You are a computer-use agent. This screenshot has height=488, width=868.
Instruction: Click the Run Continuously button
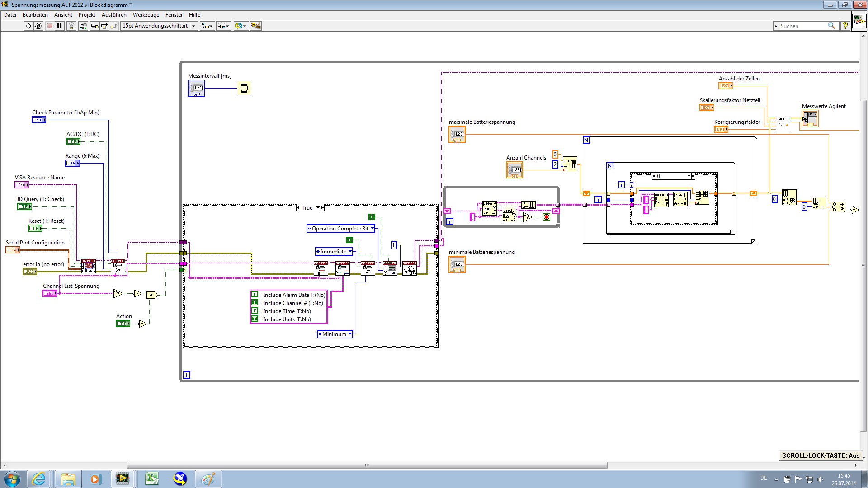[38, 26]
